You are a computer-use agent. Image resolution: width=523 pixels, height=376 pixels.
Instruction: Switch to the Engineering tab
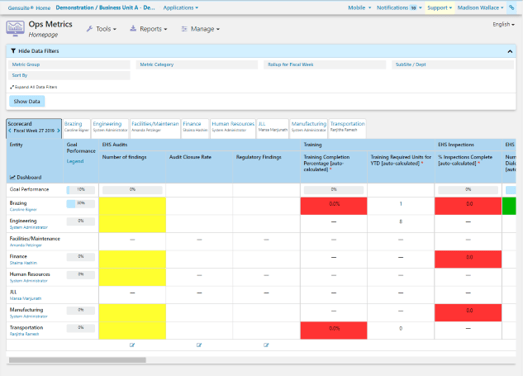[110, 128]
